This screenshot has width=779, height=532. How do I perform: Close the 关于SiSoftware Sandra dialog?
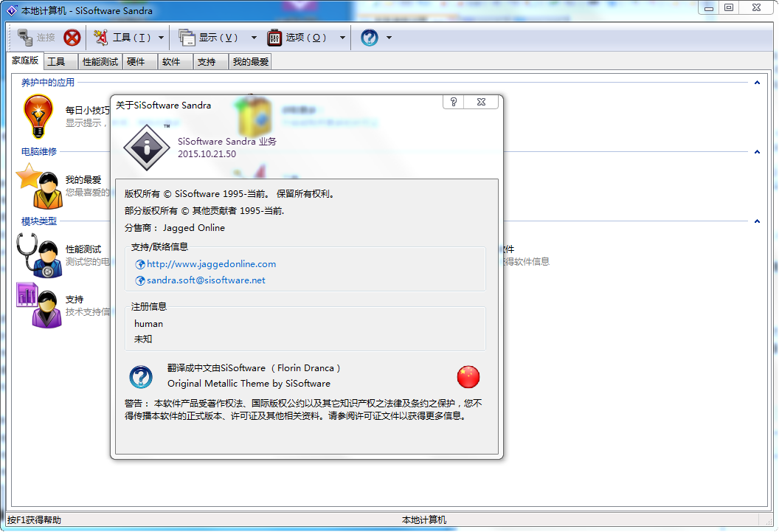(480, 103)
